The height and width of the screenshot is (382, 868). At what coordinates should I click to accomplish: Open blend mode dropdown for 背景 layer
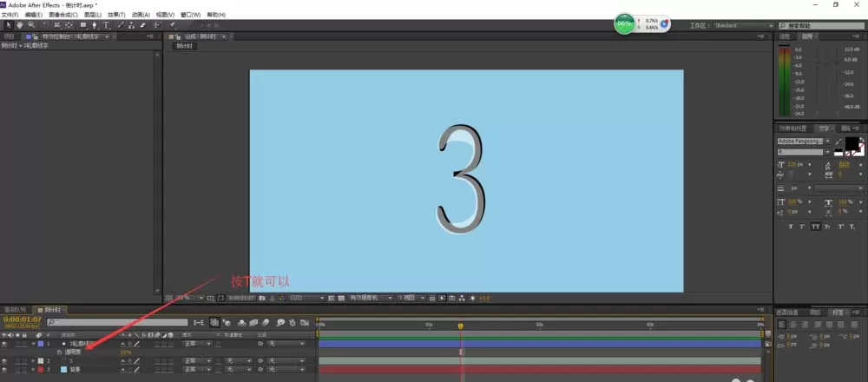[198, 369]
